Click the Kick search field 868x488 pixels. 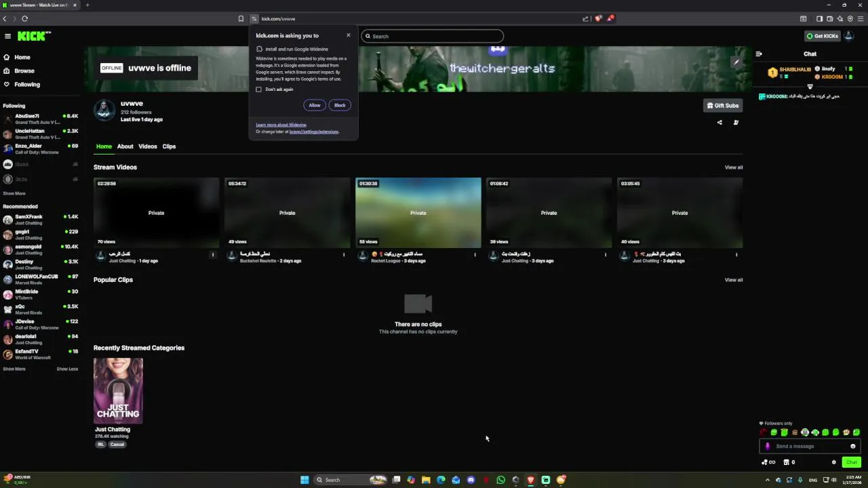(433, 36)
